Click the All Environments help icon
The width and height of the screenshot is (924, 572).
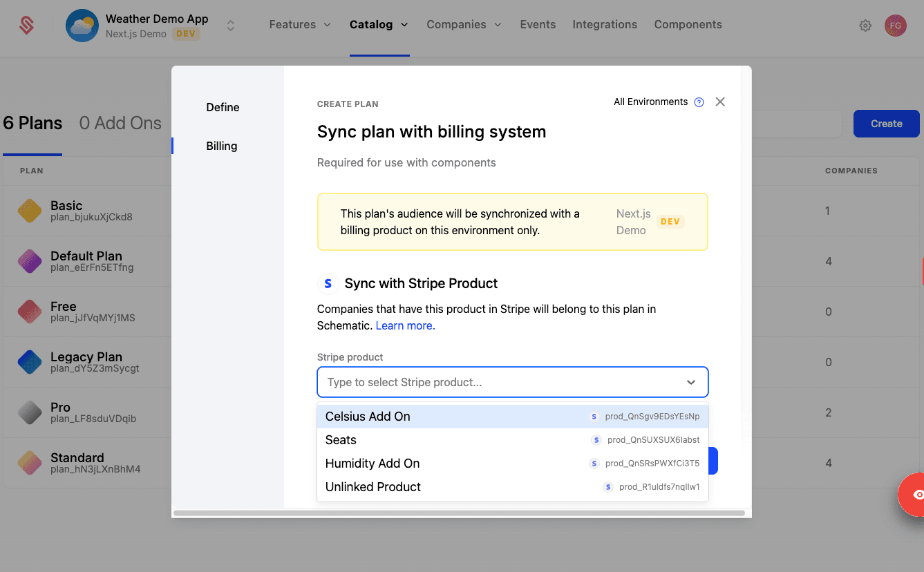coord(699,102)
